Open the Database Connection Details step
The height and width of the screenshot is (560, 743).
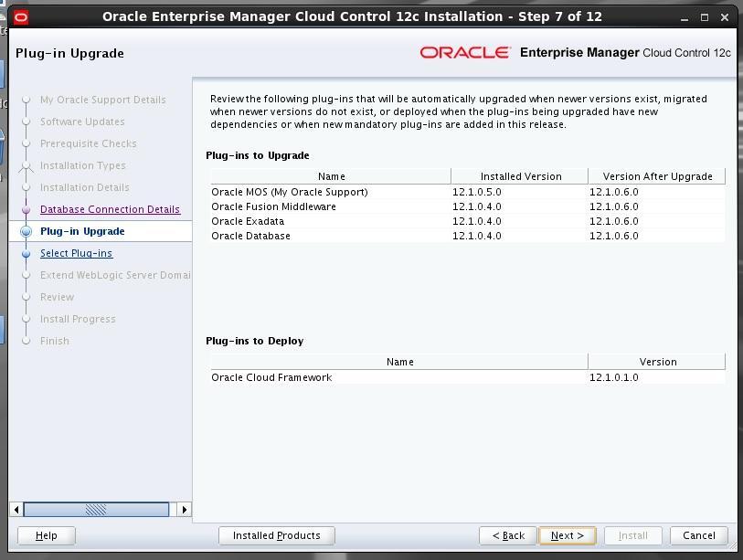110,209
